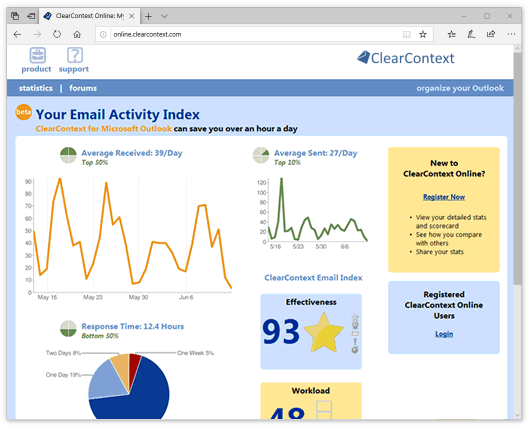Add page to favorites with star
Image resolution: width=532 pixels, height=428 pixels.
(423, 34)
